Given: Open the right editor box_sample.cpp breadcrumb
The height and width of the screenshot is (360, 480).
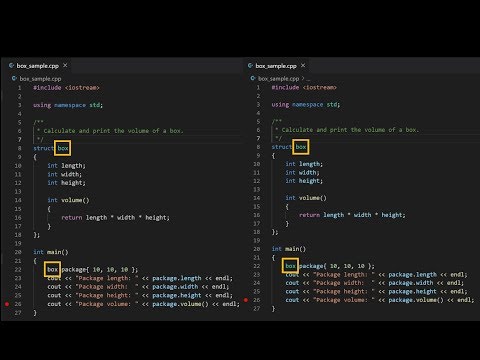Looking at the screenshot, I should coord(278,78).
